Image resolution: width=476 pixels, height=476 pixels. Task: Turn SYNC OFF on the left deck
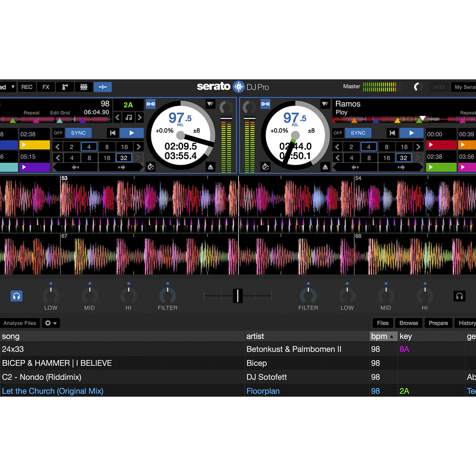coord(58,133)
